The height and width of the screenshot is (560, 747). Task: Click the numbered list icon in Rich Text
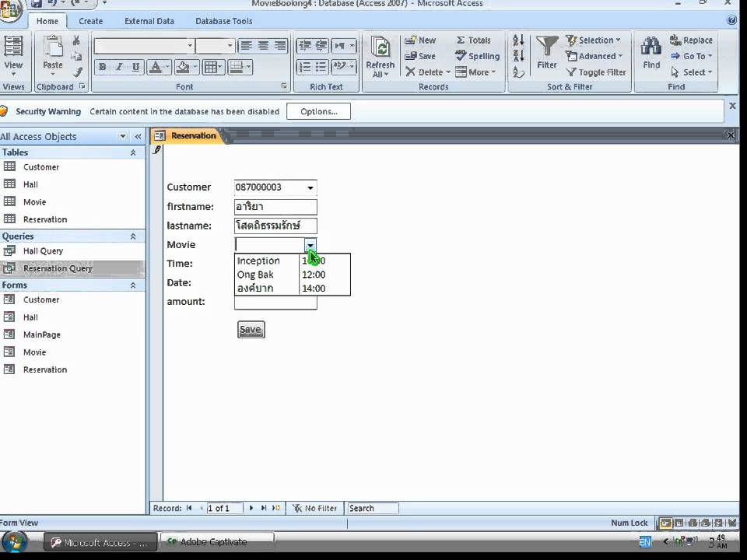pyautogui.click(x=304, y=67)
